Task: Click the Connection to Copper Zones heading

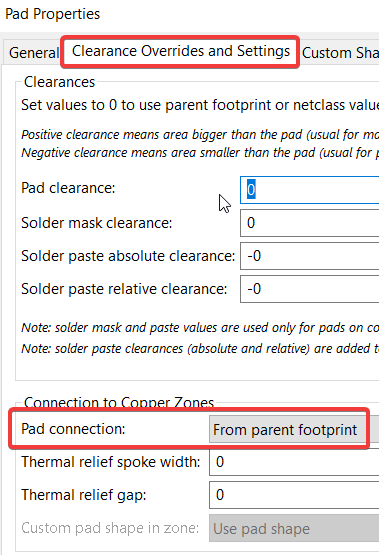Action: pyautogui.click(x=119, y=403)
